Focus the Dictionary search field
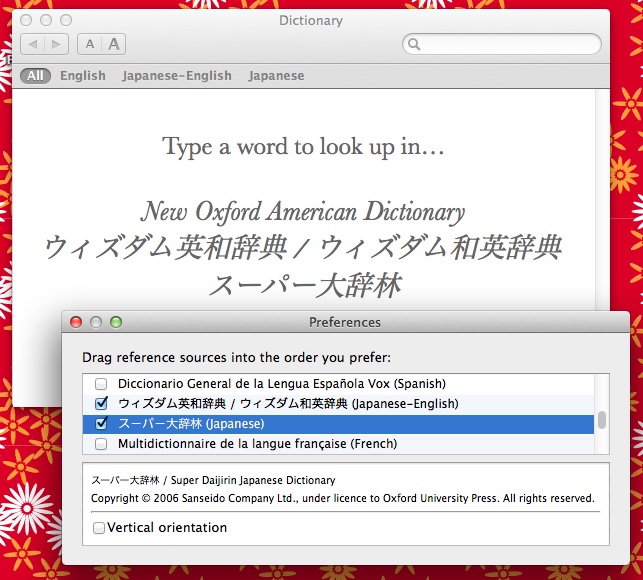Image resolution: width=643 pixels, height=580 pixels. click(502, 44)
